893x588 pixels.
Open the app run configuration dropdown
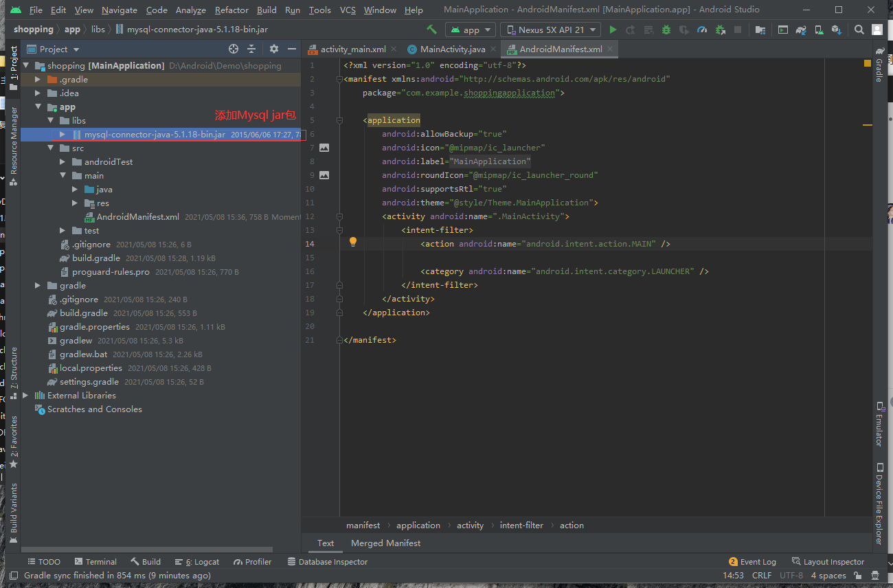coord(471,30)
